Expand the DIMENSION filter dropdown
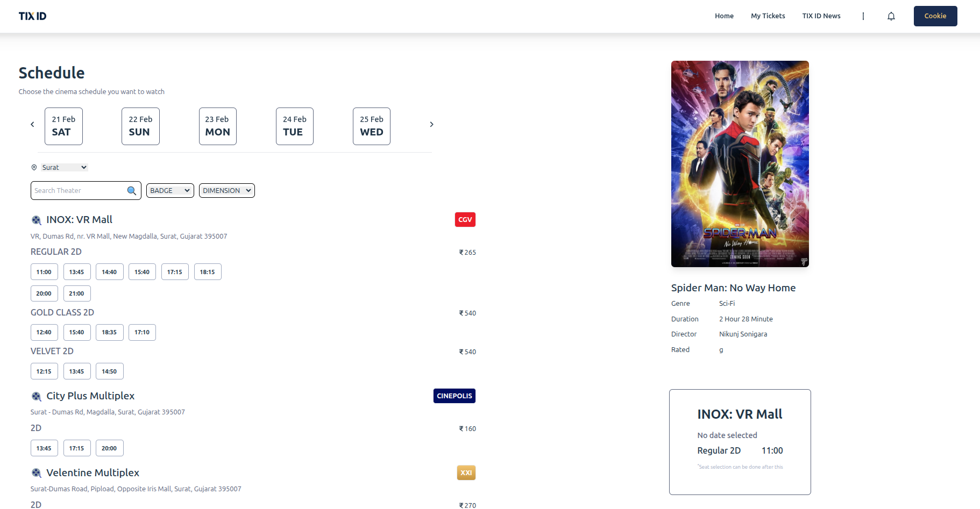Image resolution: width=980 pixels, height=509 pixels. (226, 191)
